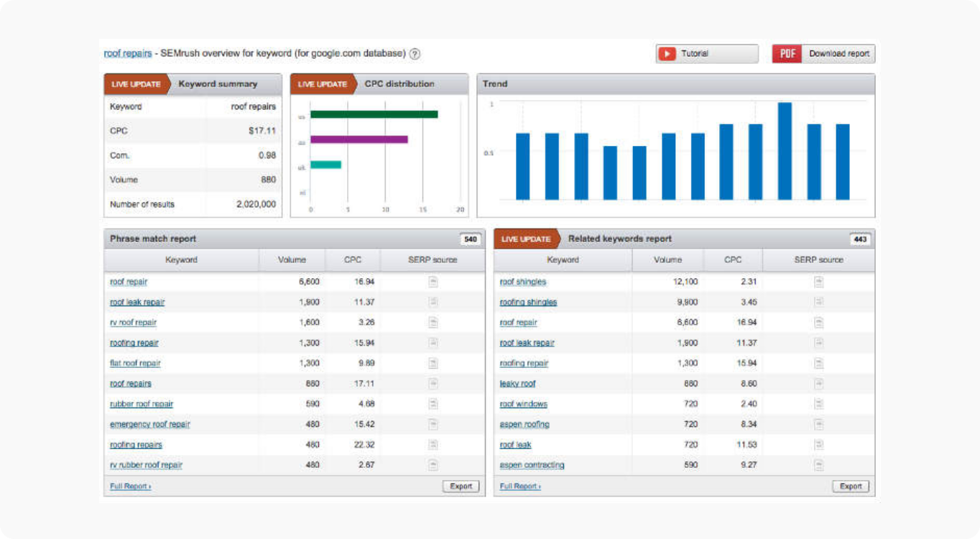The image size is (980, 539).
Task: Sort related keywords report by CPC column
Action: pos(733,260)
